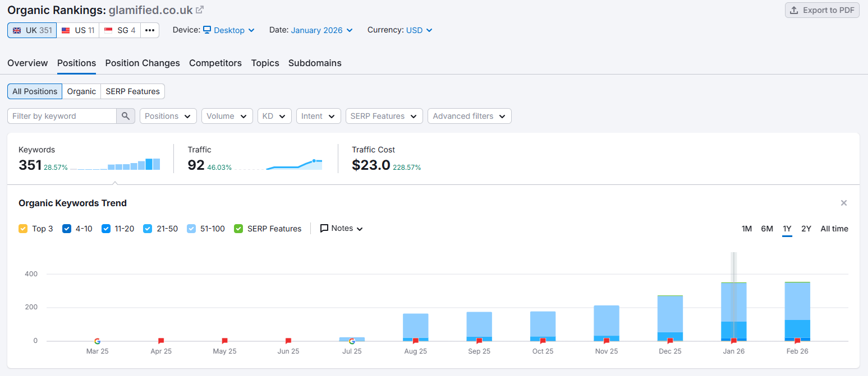This screenshot has width=868, height=376.
Task: Switch to the Subdomains tab
Action: pos(315,63)
